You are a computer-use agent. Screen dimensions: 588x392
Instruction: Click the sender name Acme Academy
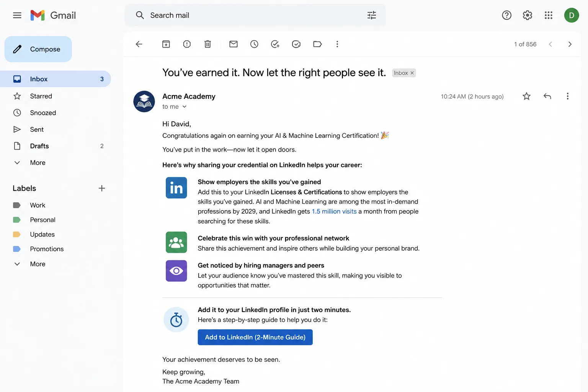coord(189,96)
